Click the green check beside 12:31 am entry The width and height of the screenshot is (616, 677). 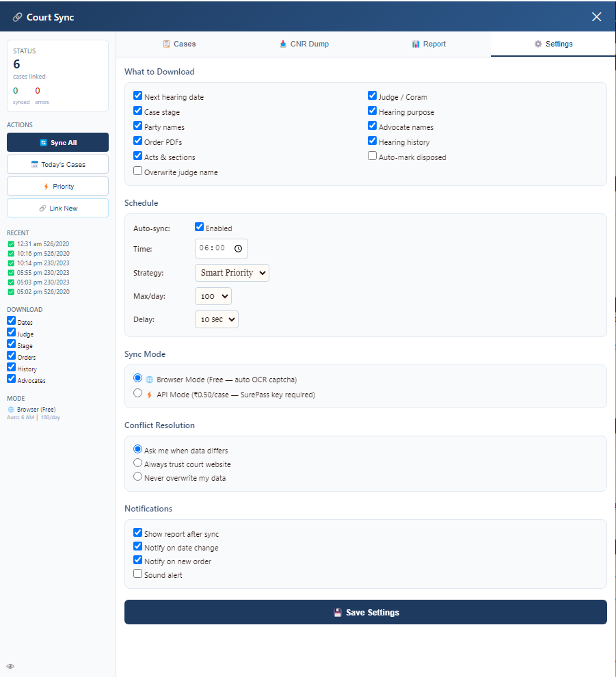tap(11, 244)
